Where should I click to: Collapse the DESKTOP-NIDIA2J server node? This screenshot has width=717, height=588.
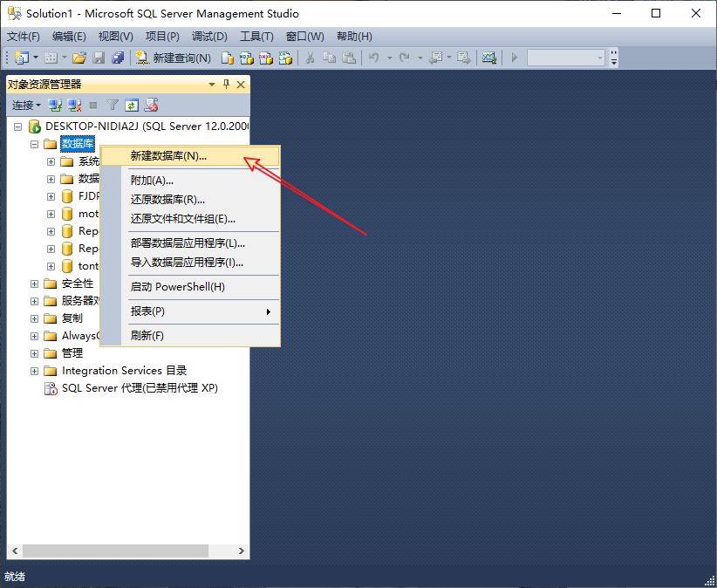coord(17,126)
